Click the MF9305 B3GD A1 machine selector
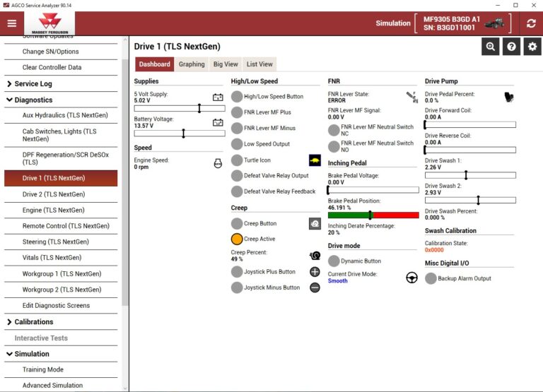 (462, 23)
